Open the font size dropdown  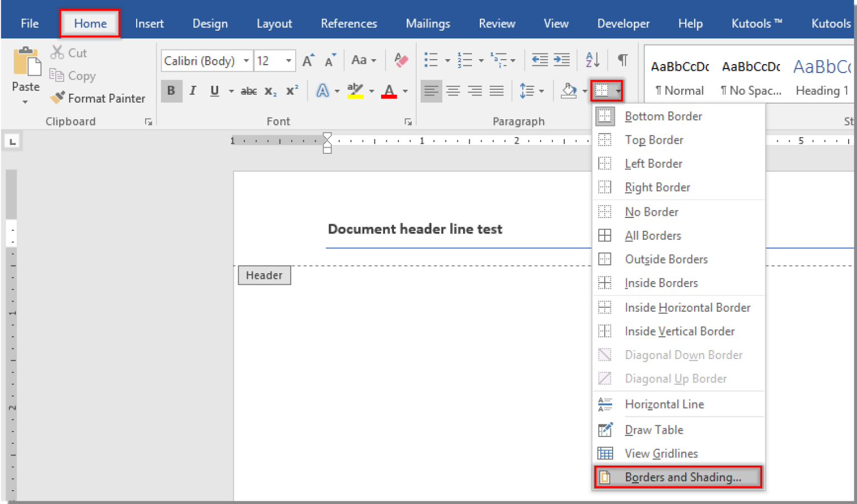[289, 61]
